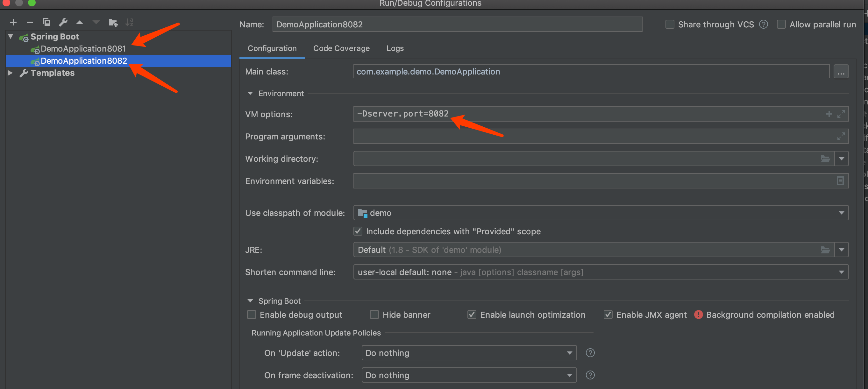Click Working directory folder browse icon
Image resolution: width=868 pixels, height=389 pixels.
(825, 159)
